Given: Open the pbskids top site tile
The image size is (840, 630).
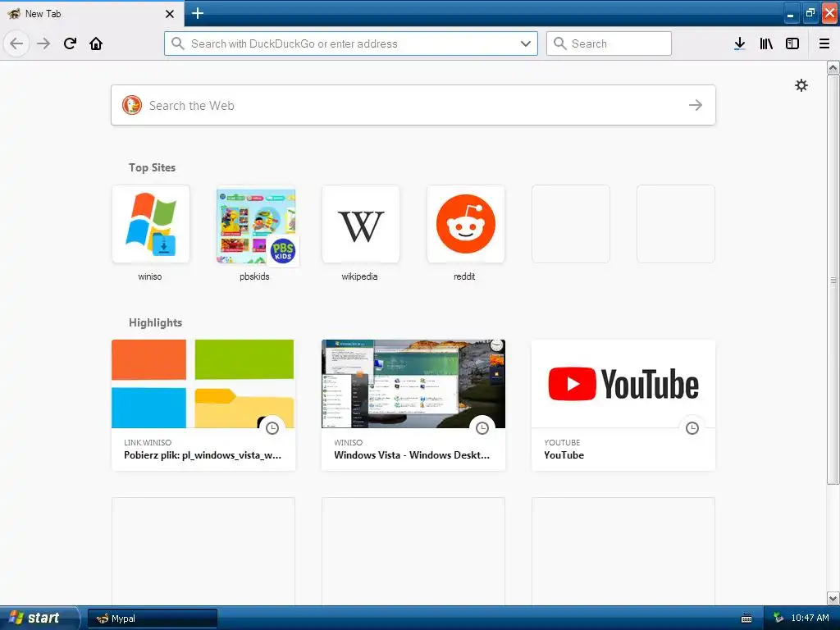Looking at the screenshot, I should coord(256,224).
